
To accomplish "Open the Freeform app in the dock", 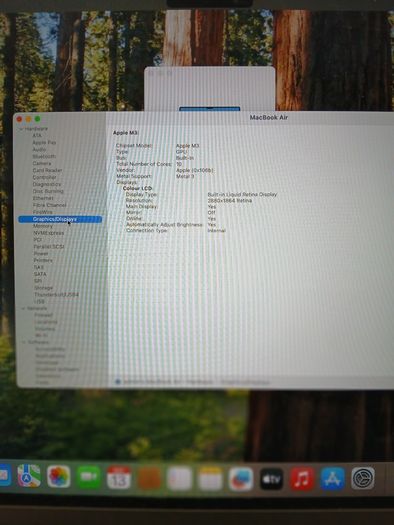I will coord(241,479).
